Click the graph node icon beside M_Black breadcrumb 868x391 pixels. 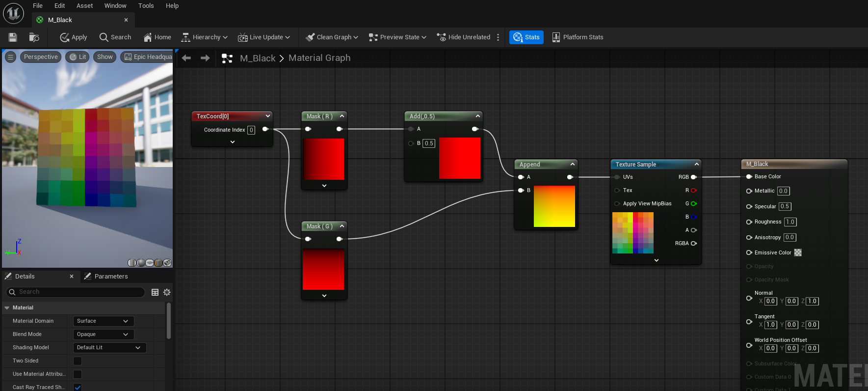[227, 58]
